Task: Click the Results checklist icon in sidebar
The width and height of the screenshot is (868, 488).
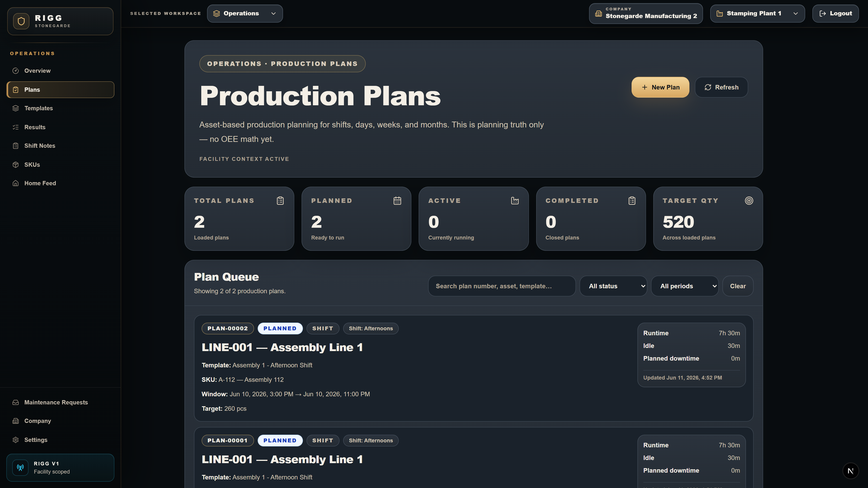Action: click(x=16, y=127)
